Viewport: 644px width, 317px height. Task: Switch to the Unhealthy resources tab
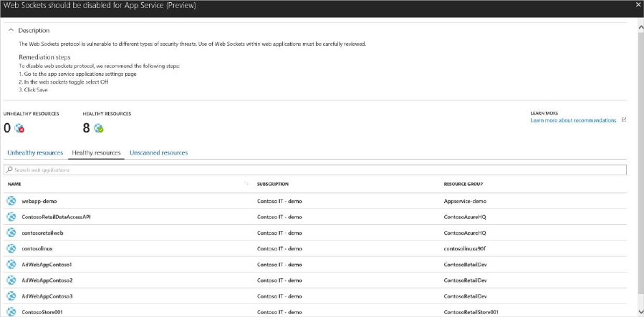(x=34, y=153)
